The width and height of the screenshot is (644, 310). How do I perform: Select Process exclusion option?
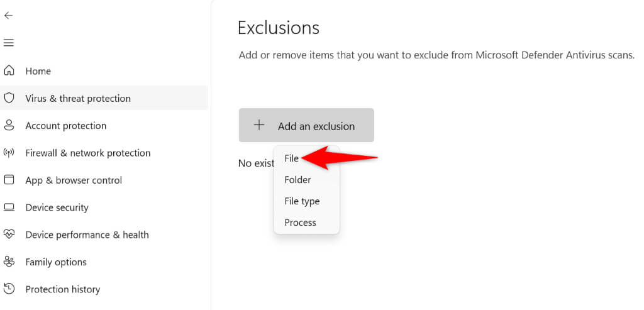pyautogui.click(x=300, y=223)
